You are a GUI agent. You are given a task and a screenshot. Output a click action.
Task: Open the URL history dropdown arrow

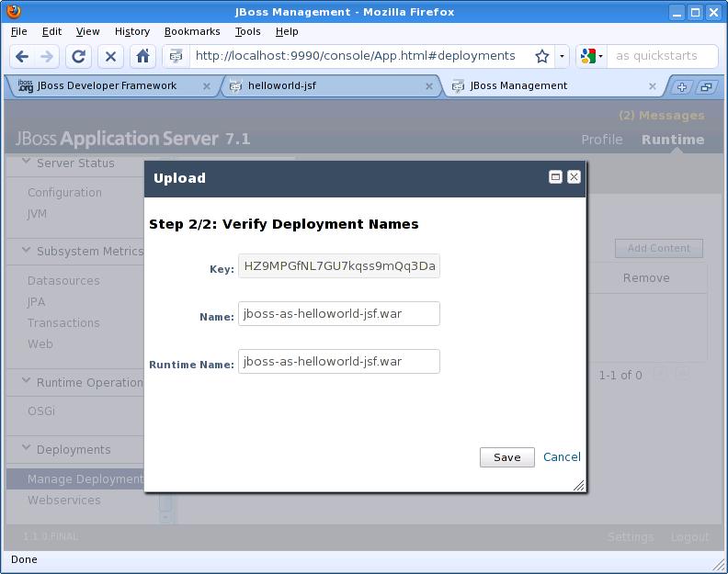point(562,57)
